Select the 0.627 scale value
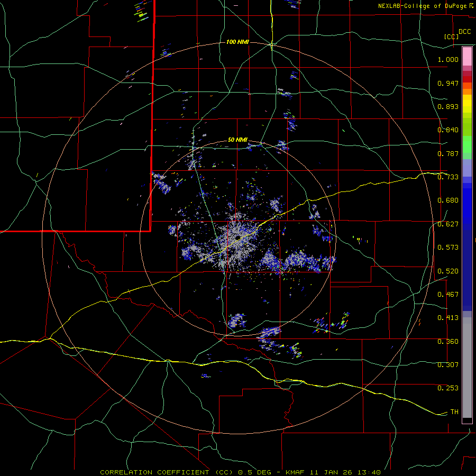476x476 pixels. pyautogui.click(x=448, y=224)
